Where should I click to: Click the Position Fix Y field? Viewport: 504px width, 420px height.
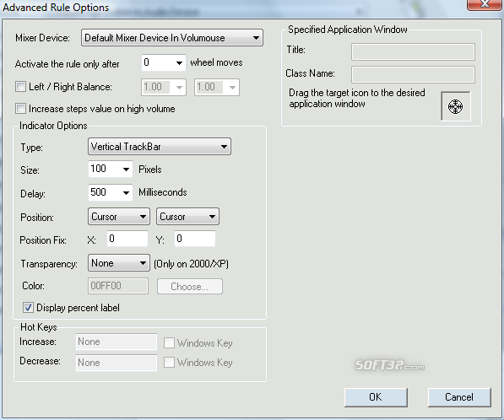(195, 239)
